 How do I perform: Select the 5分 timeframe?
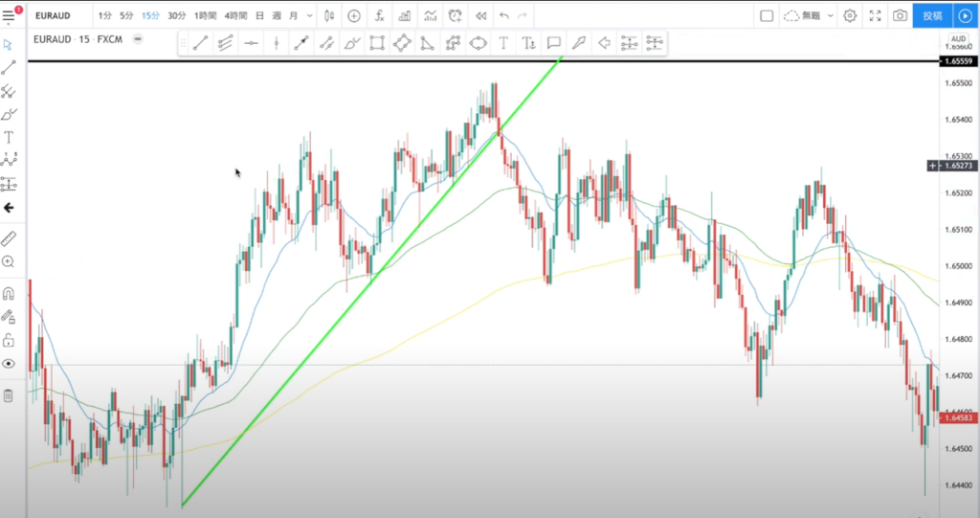point(127,15)
